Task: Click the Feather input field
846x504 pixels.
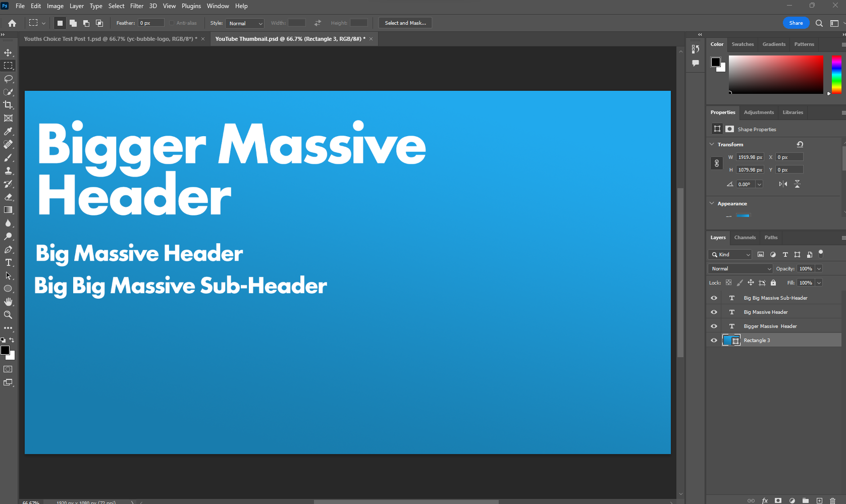Action: coord(151,23)
